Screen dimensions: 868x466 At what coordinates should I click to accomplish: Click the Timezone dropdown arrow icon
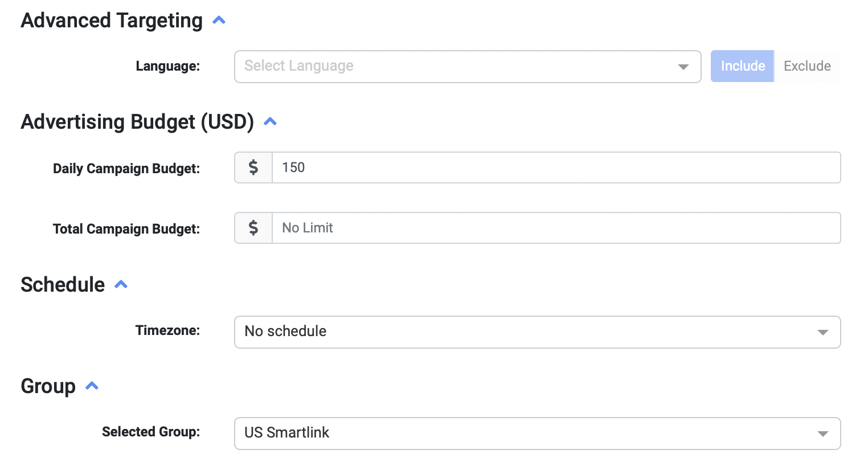(822, 332)
